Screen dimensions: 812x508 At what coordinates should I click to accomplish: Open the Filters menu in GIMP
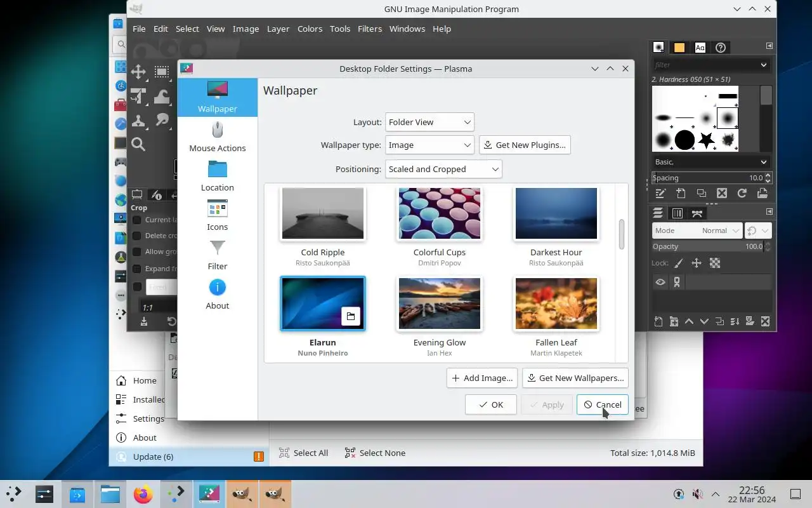(x=370, y=29)
